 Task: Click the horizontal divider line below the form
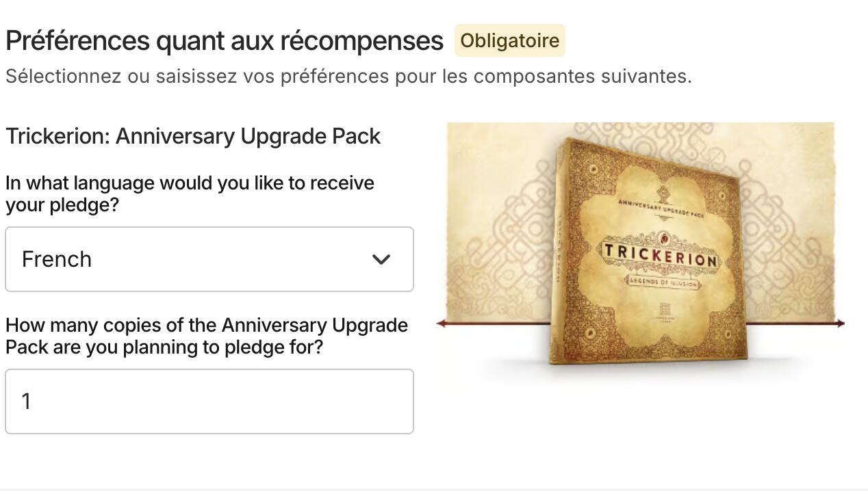(x=434, y=490)
